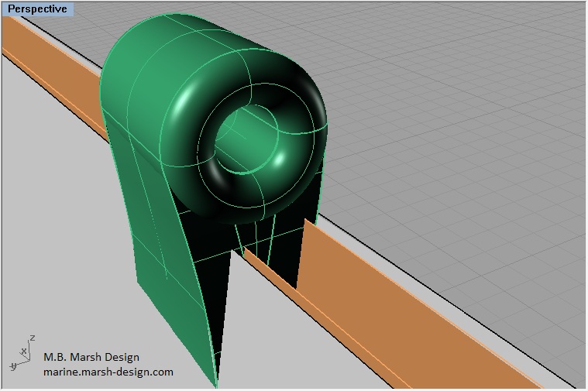Click the pointed bottom tip of housing
This screenshot has height=391, width=588.
[x=216, y=382]
